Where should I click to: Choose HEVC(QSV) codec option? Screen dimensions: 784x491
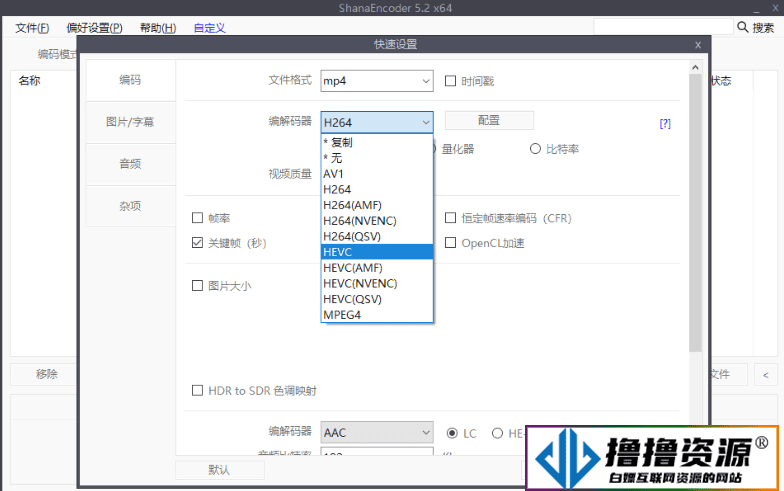376,299
